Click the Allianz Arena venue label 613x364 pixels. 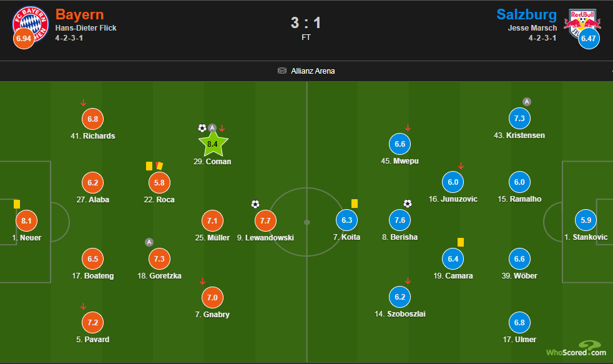[313, 71]
